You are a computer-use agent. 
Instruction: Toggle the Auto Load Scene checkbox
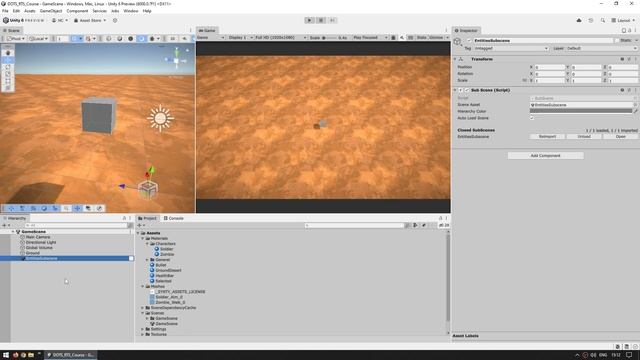pyautogui.click(x=532, y=118)
